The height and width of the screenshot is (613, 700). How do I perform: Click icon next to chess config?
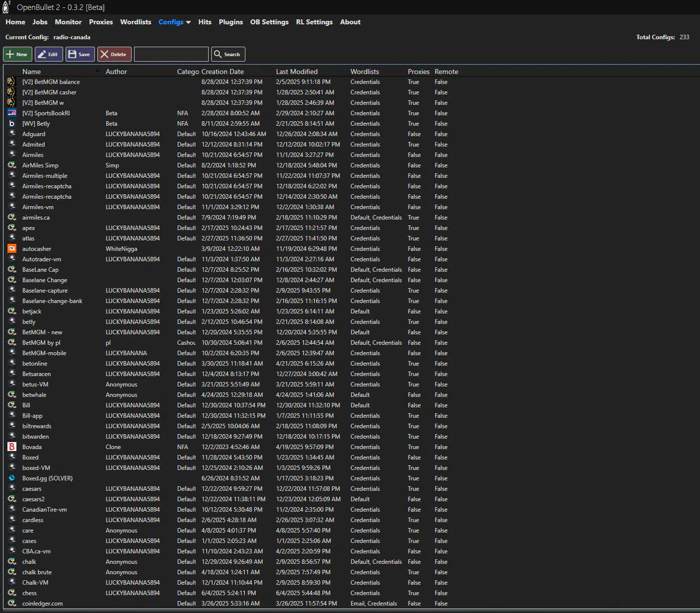pos(12,593)
